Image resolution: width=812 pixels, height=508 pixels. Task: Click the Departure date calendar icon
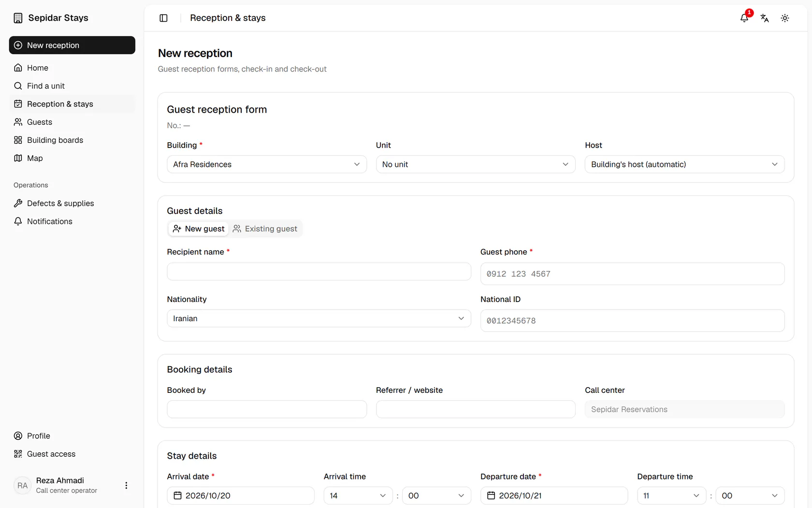click(x=491, y=495)
